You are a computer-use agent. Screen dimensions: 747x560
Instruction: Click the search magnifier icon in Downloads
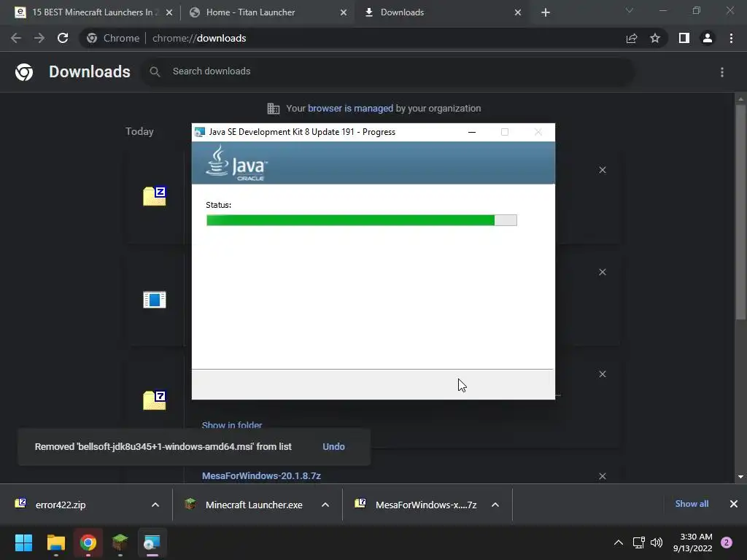point(155,71)
